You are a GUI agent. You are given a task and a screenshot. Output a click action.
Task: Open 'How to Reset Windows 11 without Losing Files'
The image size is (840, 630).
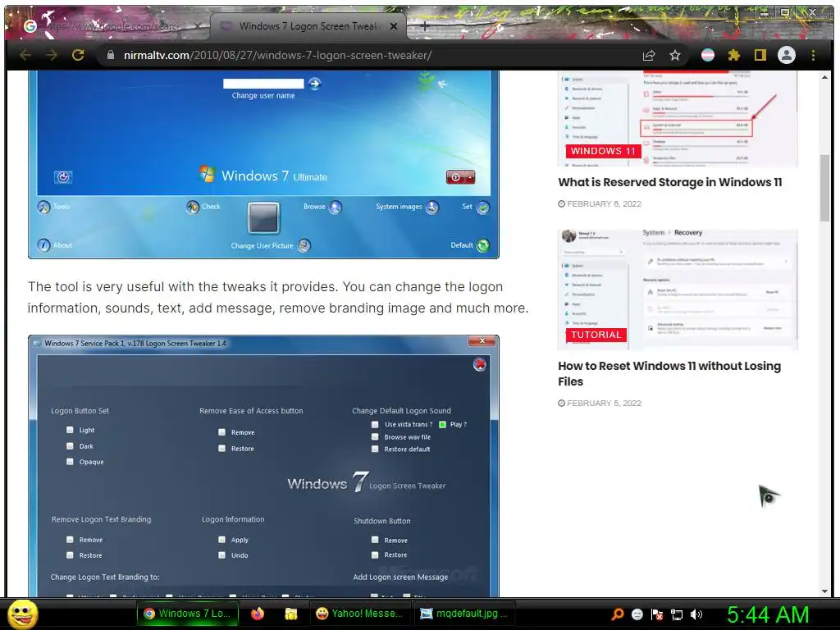click(669, 373)
